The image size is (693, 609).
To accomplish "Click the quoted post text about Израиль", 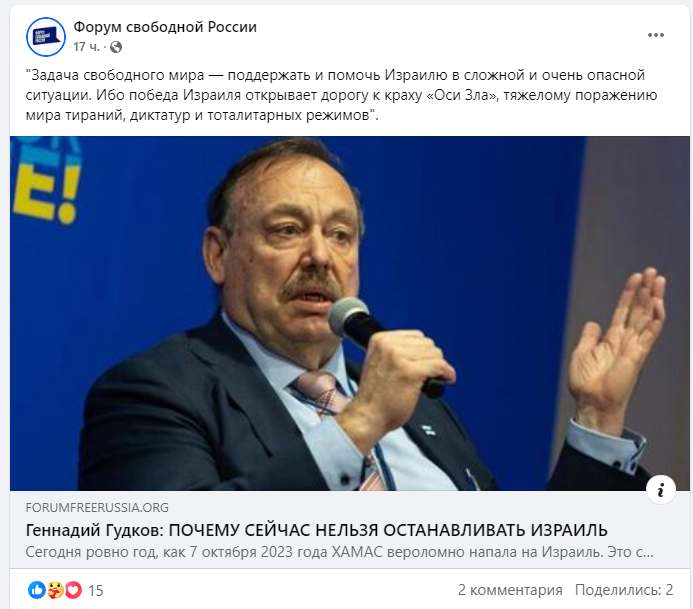I will pos(341,95).
